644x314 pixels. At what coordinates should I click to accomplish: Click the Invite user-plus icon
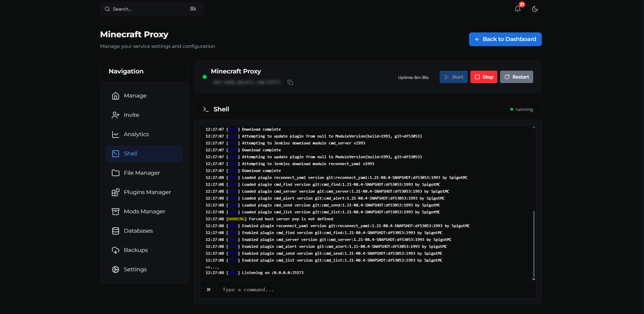pyautogui.click(x=116, y=115)
